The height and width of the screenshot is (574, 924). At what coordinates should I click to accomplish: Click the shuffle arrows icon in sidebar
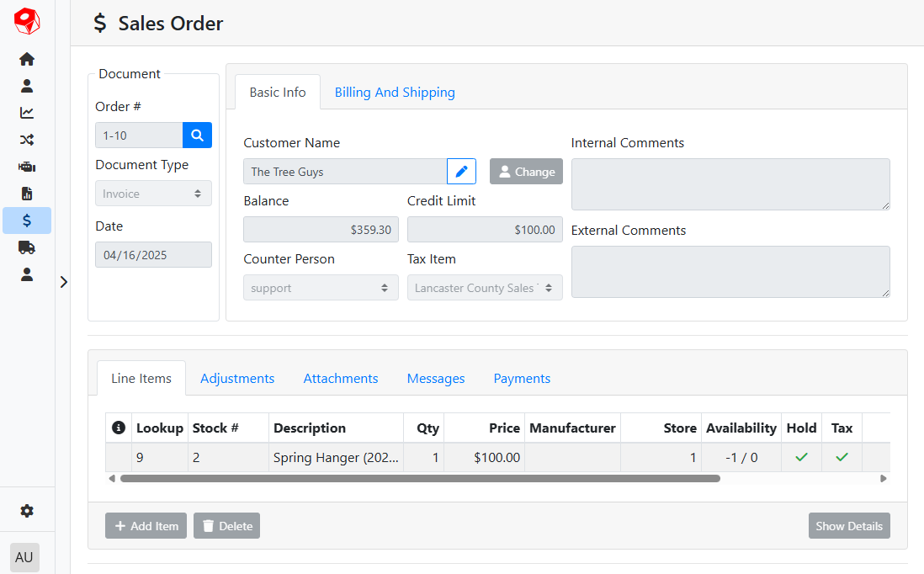(x=27, y=140)
